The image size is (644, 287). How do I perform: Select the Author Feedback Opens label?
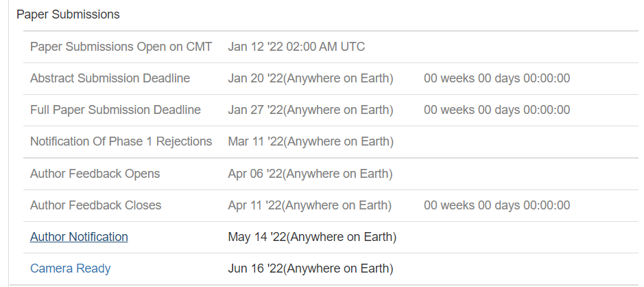pyautogui.click(x=95, y=174)
